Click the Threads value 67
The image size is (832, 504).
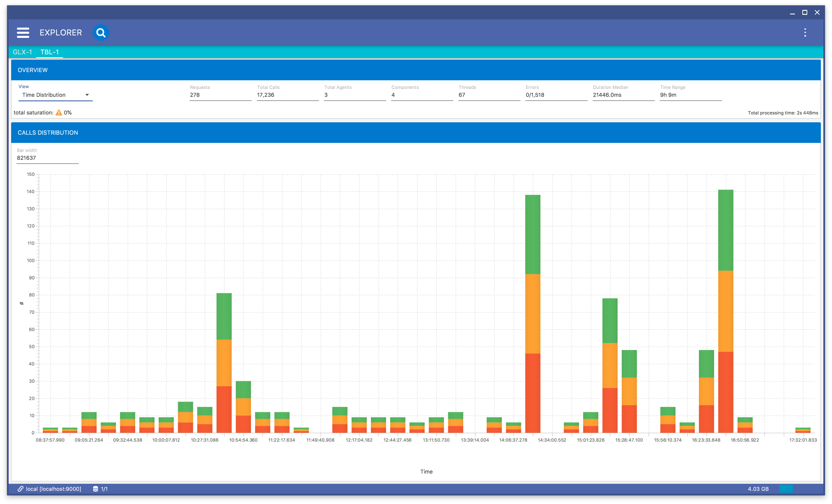[x=462, y=95]
